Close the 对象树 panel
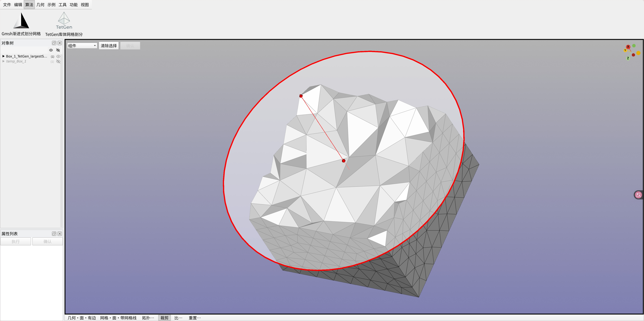This screenshot has width=644, height=321. click(x=60, y=43)
